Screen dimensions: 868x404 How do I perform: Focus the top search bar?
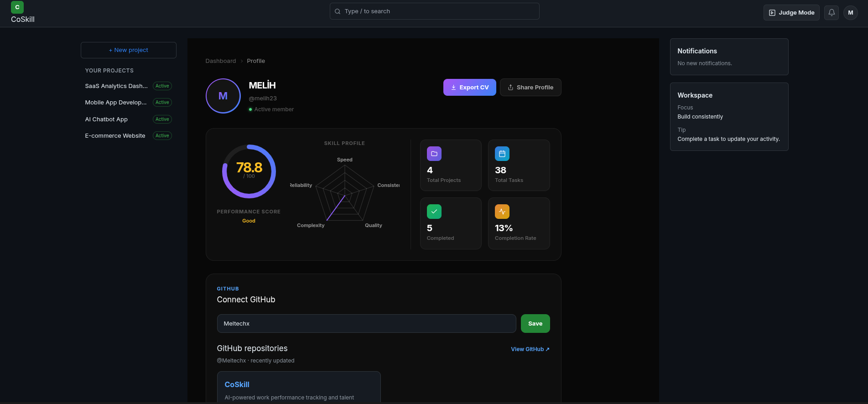(435, 11)
